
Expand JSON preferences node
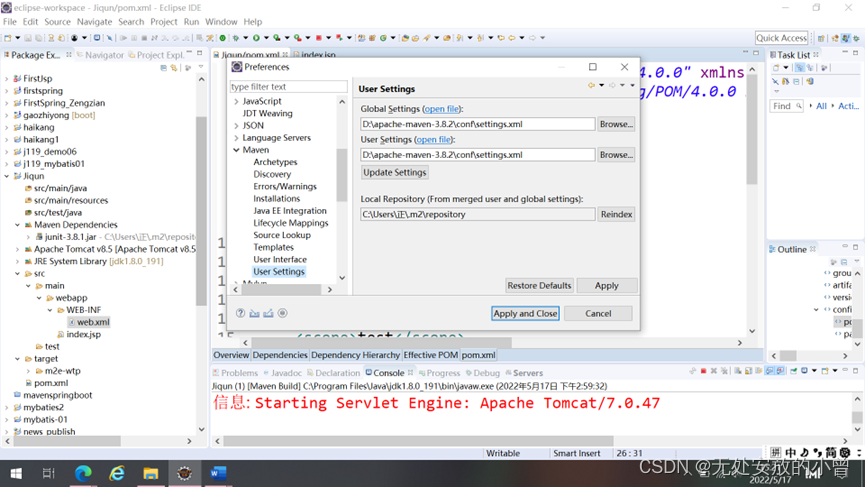[x=236, y=126]
